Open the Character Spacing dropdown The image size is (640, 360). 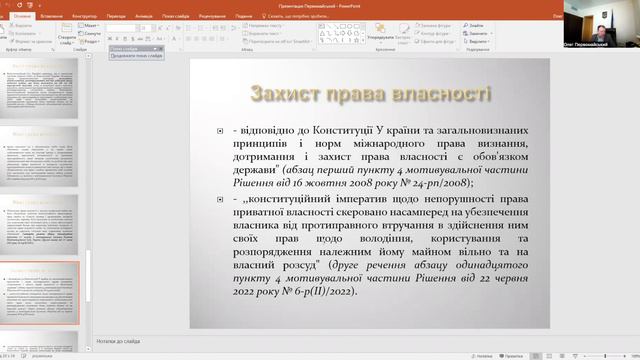pyautogui.click(x=149, y=39)
